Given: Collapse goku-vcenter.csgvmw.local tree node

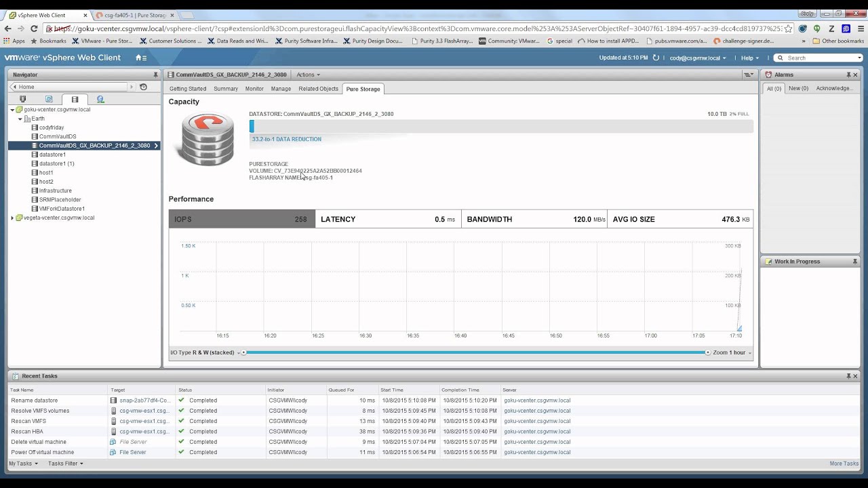Looking at the screenshot, I should coord(12,109).
